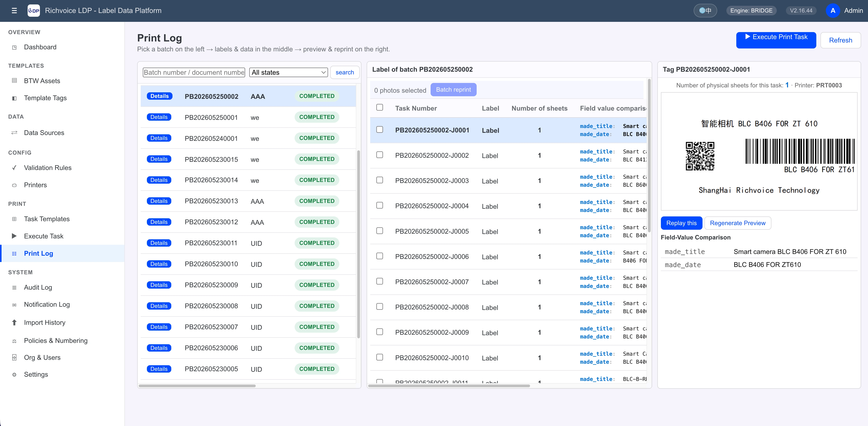Check the box for task PB202605250002-J0003

coord(380,180)
